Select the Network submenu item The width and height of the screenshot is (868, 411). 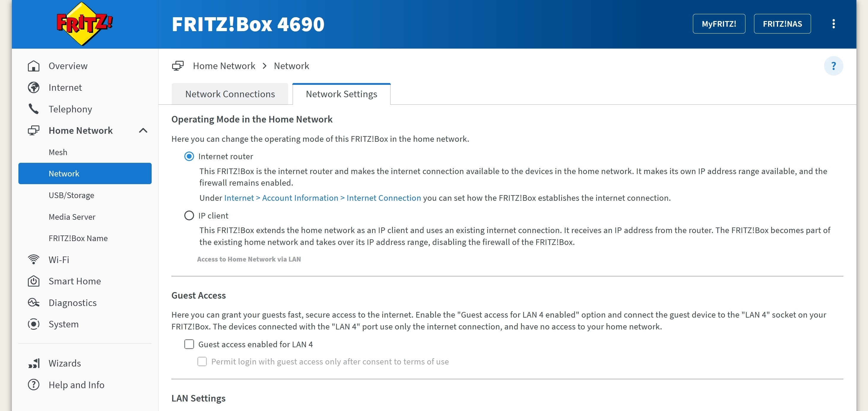pyautogui.click(x=85, y=173)
